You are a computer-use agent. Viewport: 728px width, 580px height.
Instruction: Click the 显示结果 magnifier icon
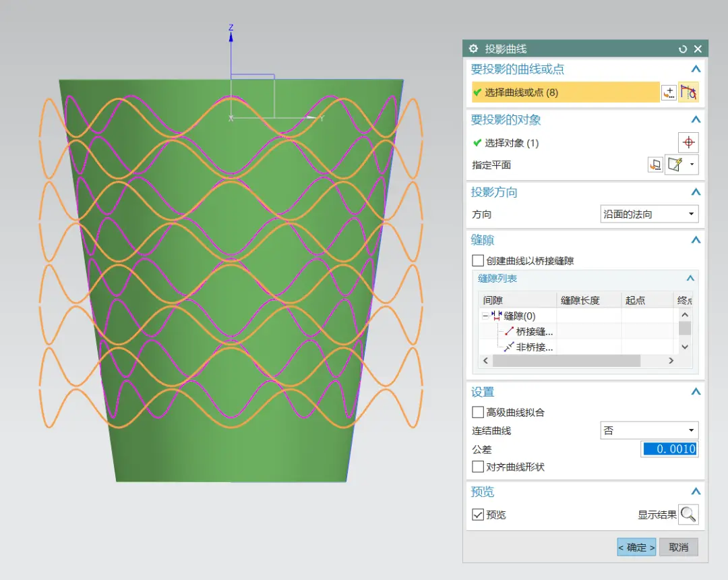pyautogui.click(x=688, y=515)
